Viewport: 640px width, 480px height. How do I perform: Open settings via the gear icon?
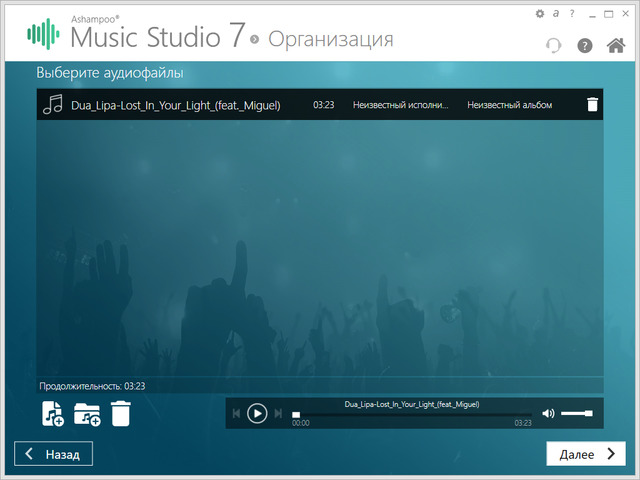click(540, 14)
